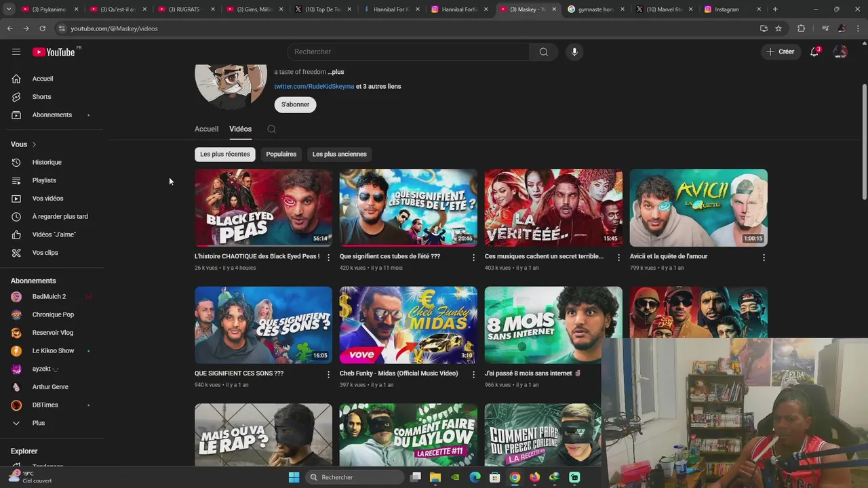Screen dimensions: 868x488
Task: Open 'Que signifient ces tubes de l'été' thumbnail
Action: click(408, 207)
